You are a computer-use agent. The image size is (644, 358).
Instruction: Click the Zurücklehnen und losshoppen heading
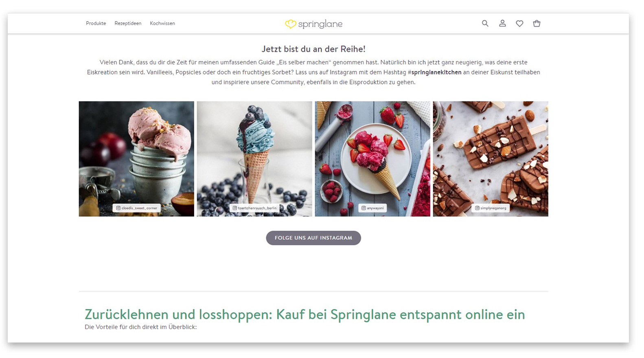click(305, 314)
